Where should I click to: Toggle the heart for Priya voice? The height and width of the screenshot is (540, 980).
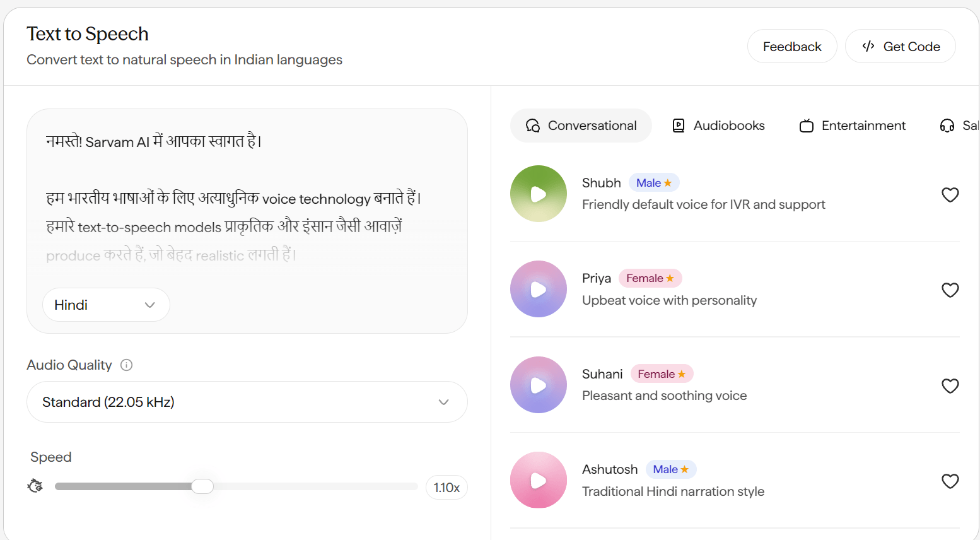tap(950, 290)
